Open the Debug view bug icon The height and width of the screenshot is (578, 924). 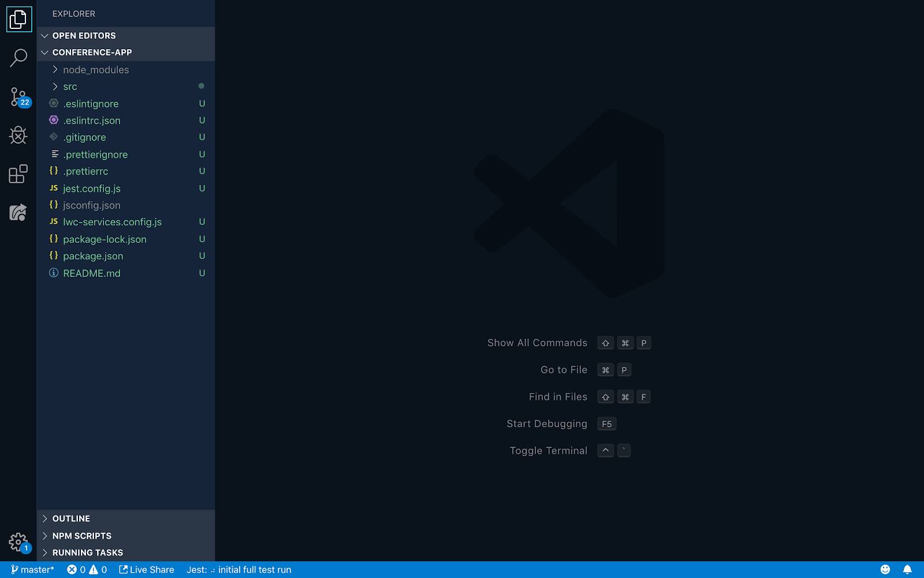pyautogui.click(x=18, y=135)
